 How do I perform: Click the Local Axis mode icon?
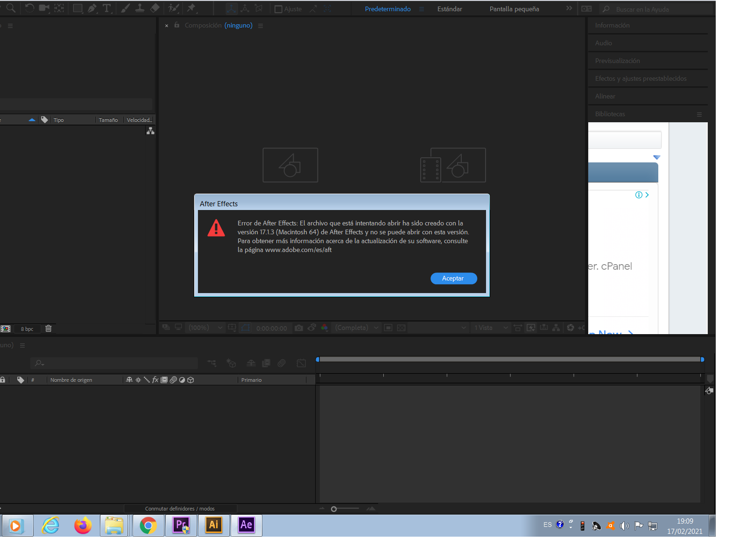click(231, 8)
